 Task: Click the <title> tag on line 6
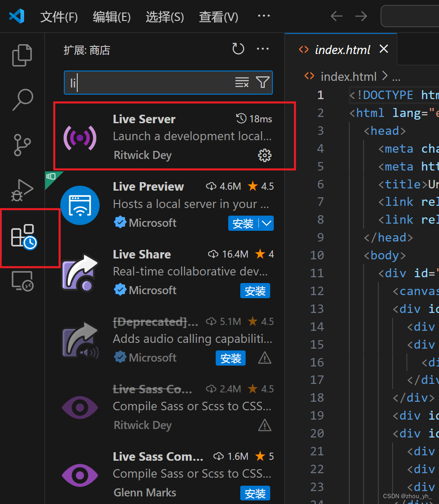404,184
